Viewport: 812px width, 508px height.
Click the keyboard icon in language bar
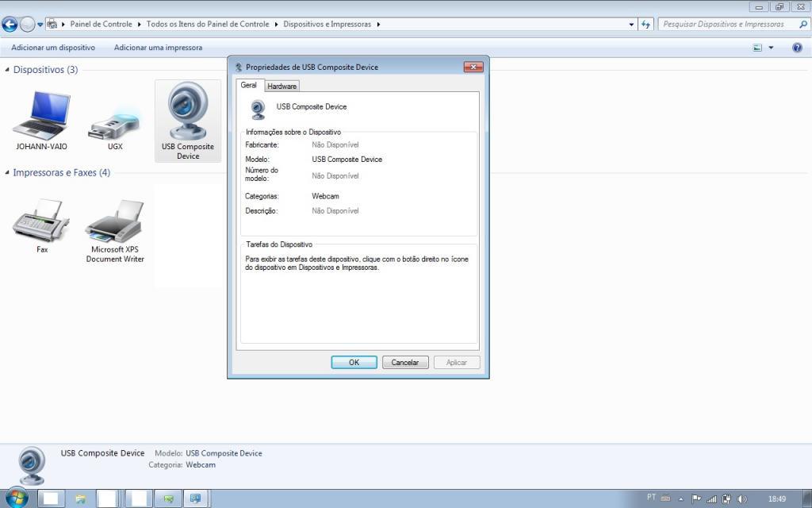tap(666, 498)
